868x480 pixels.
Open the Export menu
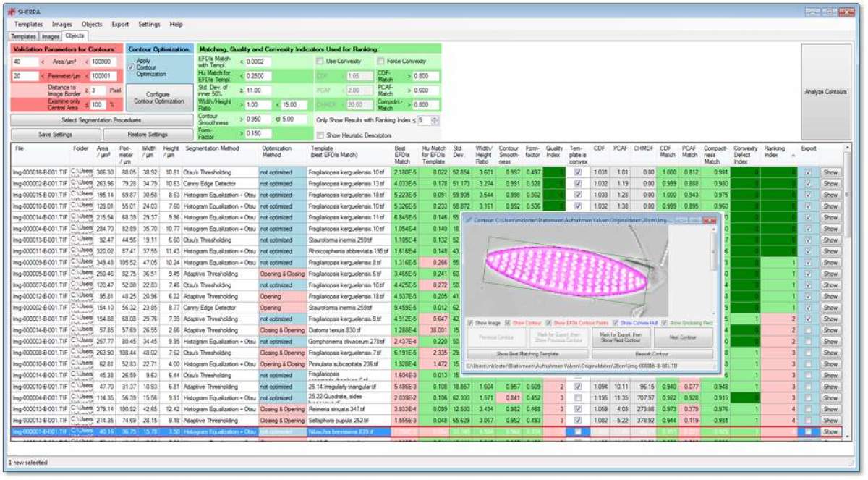pyautogui.click(x=120, y=24)
